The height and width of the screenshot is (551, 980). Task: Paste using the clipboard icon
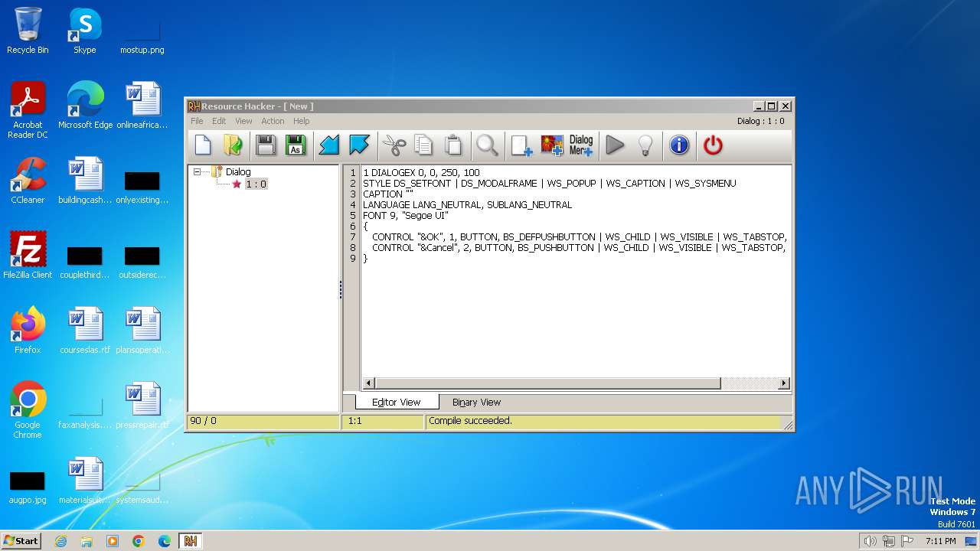tap(453, 145)
